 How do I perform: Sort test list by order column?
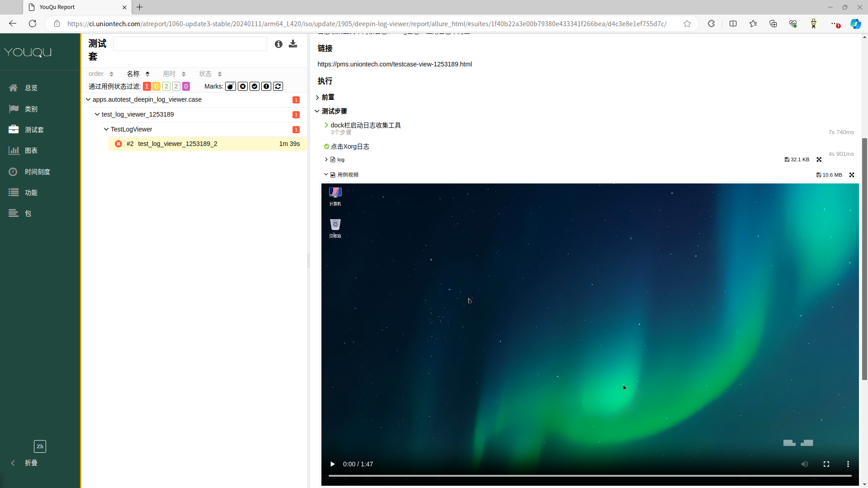click(x=100, y=74)
